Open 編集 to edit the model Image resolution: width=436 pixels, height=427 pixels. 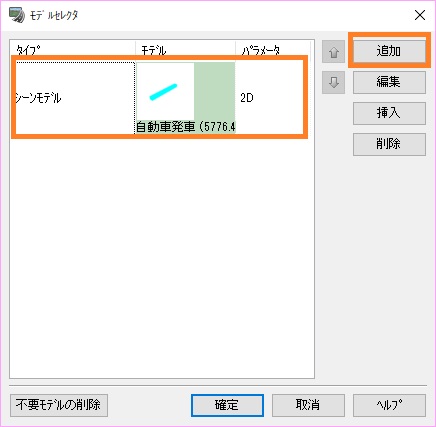pos(389,82)
